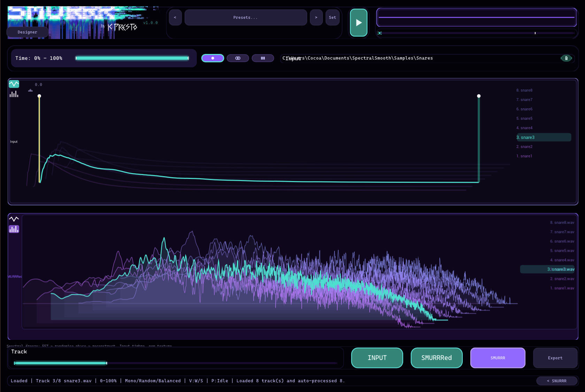The image size is (585, 392).
Task: Select the three-bars mode toggle
Action: tap(263, 58)
